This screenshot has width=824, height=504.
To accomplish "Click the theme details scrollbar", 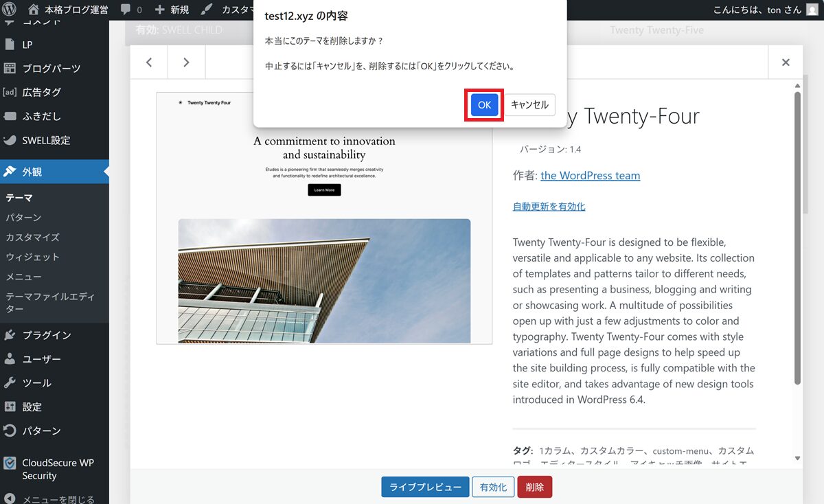I will pos(797,233).
